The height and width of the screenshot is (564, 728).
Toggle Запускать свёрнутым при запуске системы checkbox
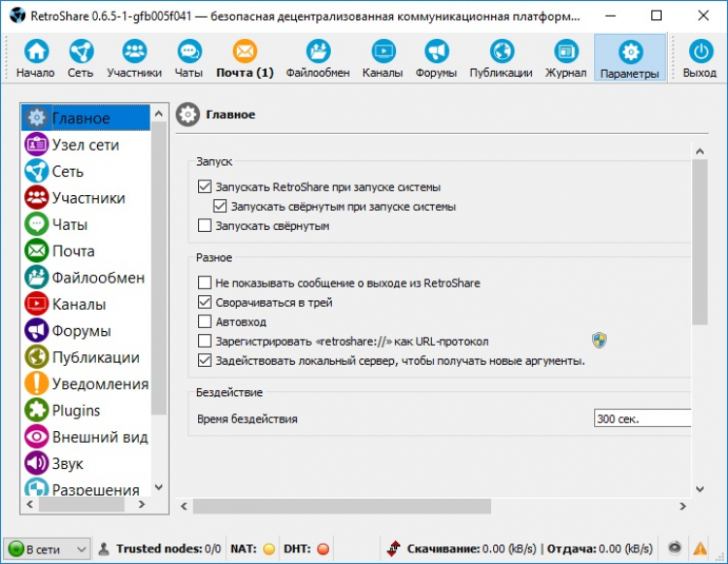pos(220,206)
